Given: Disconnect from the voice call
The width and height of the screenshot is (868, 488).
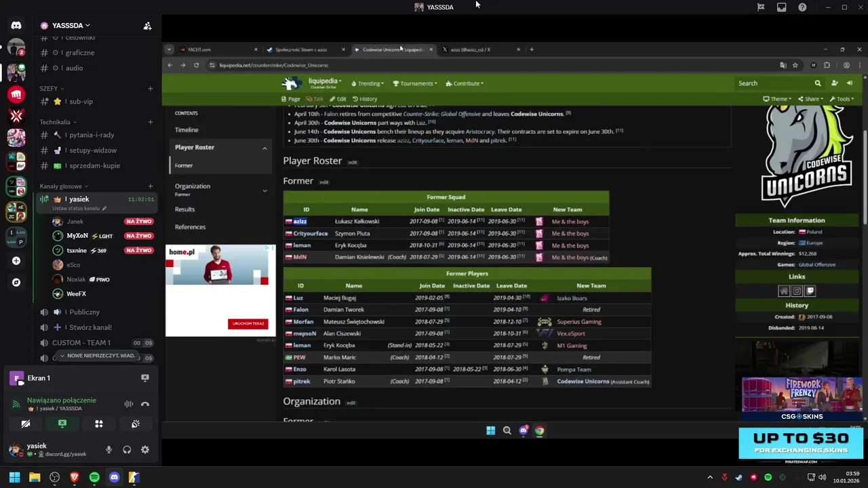Looking at the screenshot, I should point(144,404).
